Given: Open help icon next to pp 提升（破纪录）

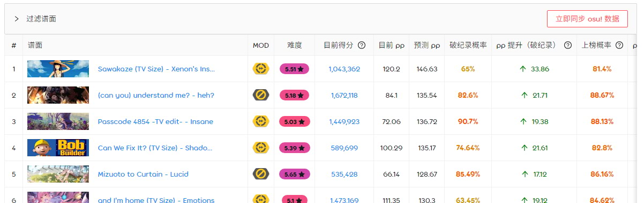Looking at the screenshot, I should (x=568, y=45).
